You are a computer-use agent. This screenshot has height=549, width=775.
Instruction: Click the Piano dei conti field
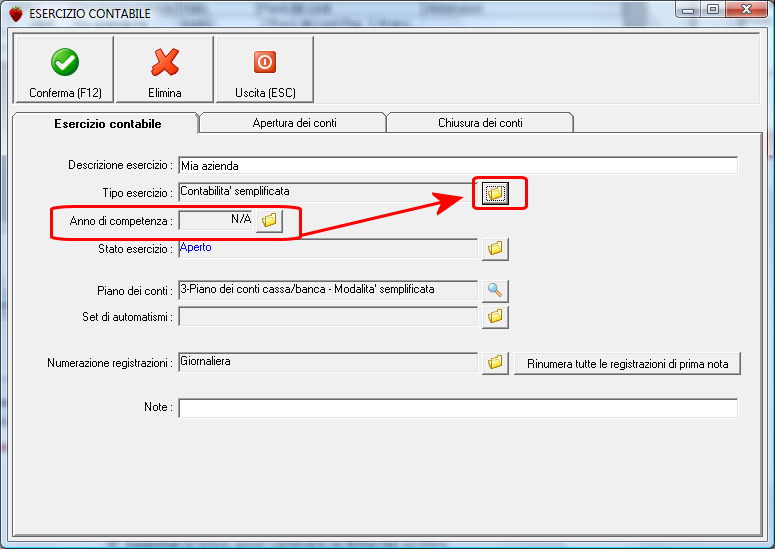click(328, 290)
